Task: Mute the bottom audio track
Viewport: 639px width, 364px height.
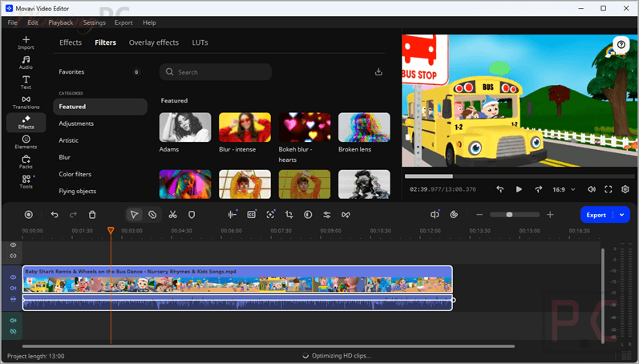Action: (13, 321)
